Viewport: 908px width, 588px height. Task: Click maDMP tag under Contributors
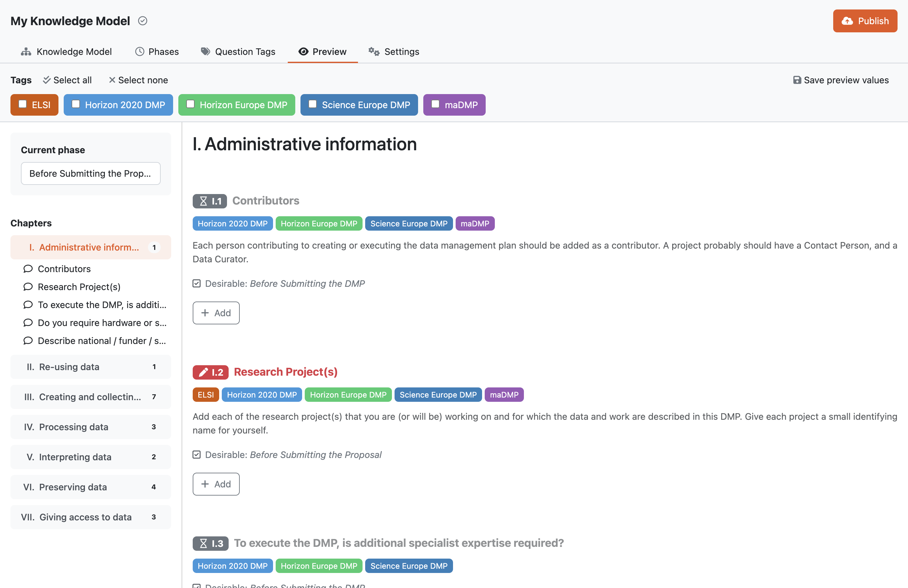pos(475,223)
